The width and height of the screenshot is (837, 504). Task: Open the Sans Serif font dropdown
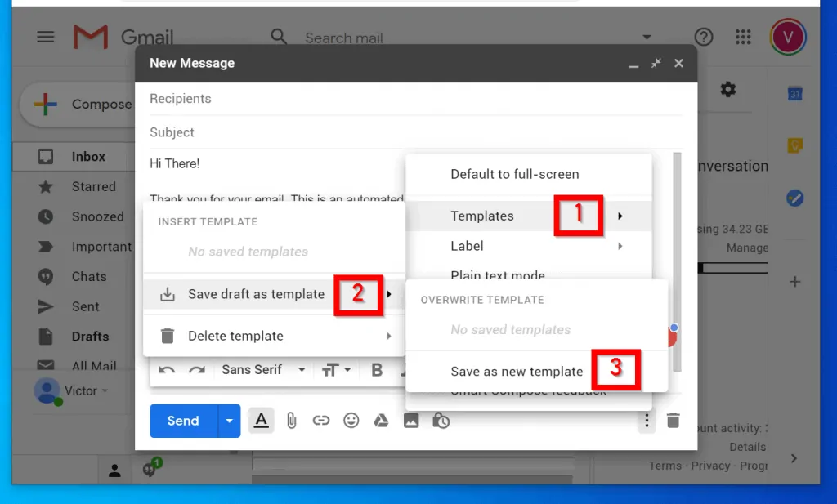(263, 370)
